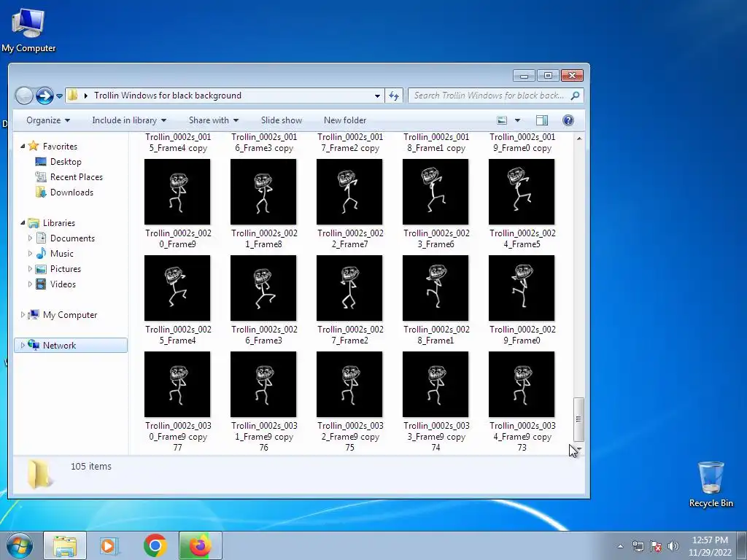Click file name Trollin_0002s_0019_Frame0 copy
Viewport: 747px width, 560px height.
tap(522, 142)
